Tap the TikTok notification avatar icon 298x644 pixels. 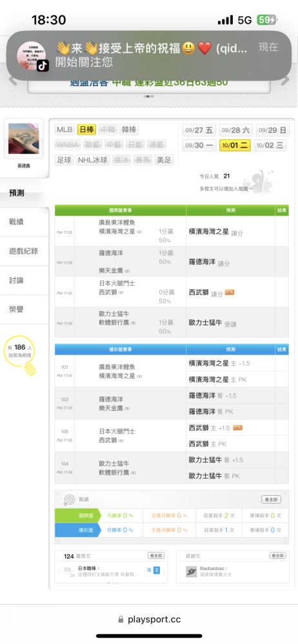31,56
